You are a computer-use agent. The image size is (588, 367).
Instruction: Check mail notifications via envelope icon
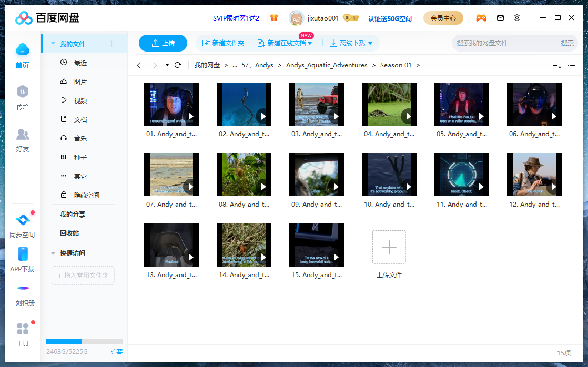(x=500, y=18)
